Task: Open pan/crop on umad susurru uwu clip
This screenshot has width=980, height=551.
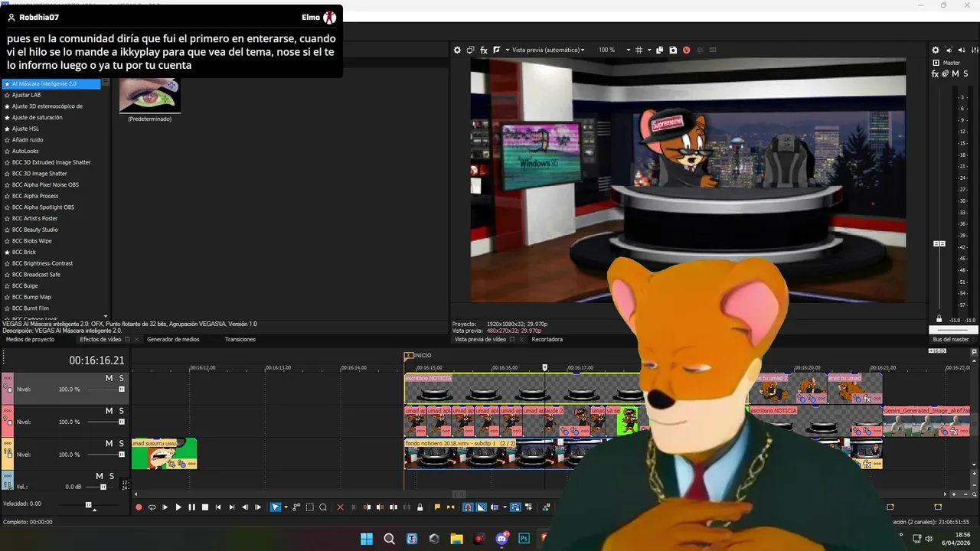Action: pos(171,464)
